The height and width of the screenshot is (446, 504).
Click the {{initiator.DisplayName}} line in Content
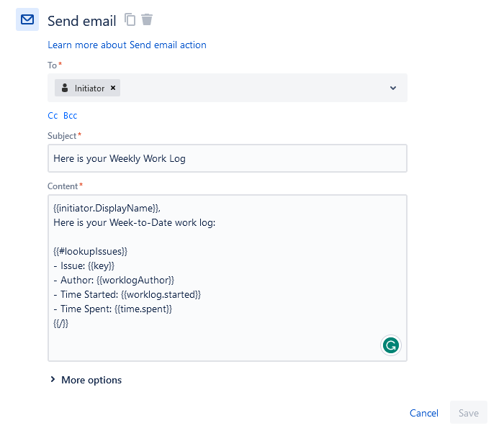click(107, 209)
